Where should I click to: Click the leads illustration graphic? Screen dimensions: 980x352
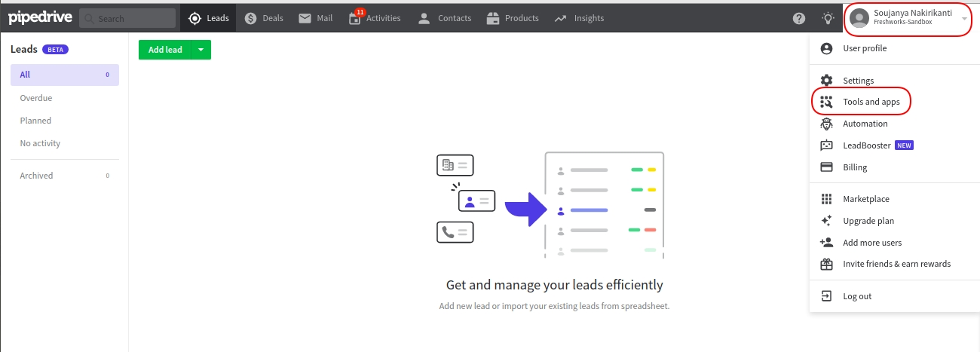550,205
